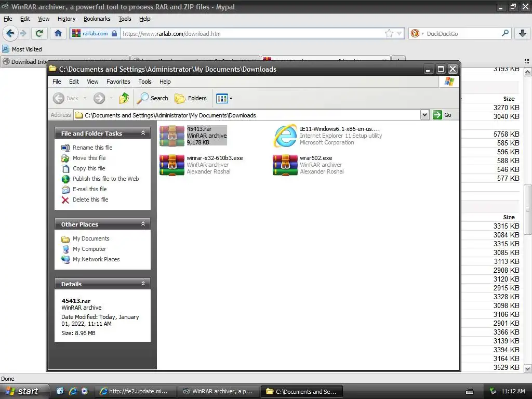Switch to the WinRAR archiver taskbar button

tap(219, 391)
